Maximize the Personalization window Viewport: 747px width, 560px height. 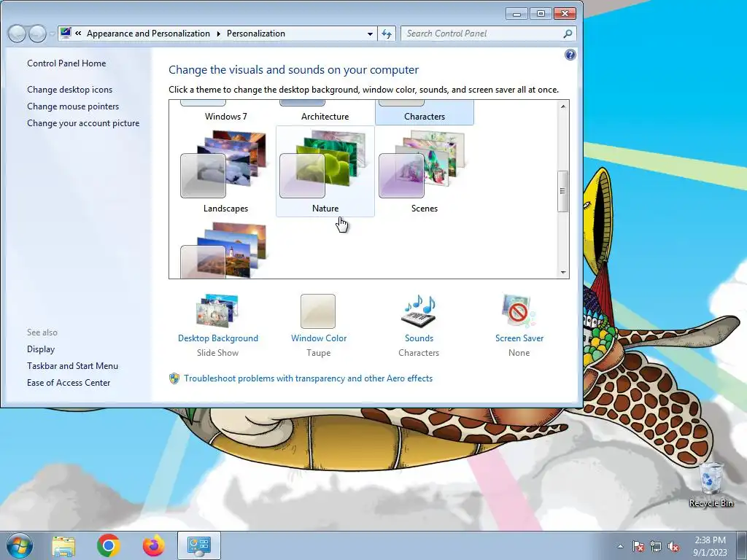(541, 13)
